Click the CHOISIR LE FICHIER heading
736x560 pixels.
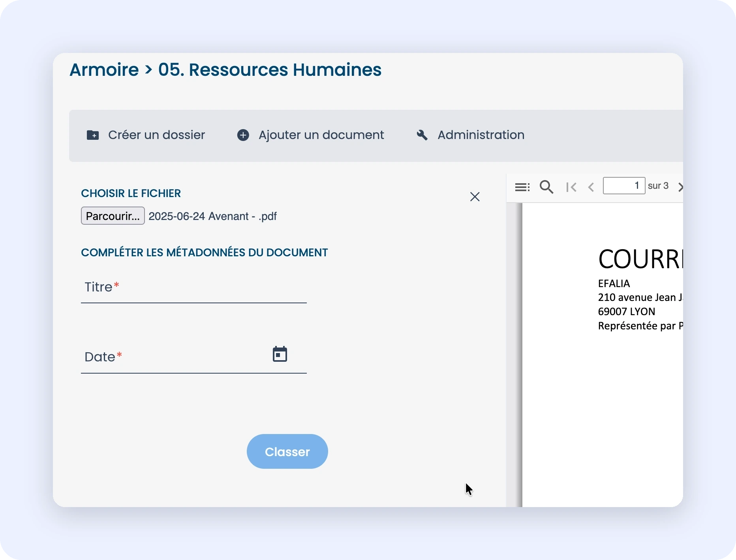pyautogui.click(x=131, y=194)
